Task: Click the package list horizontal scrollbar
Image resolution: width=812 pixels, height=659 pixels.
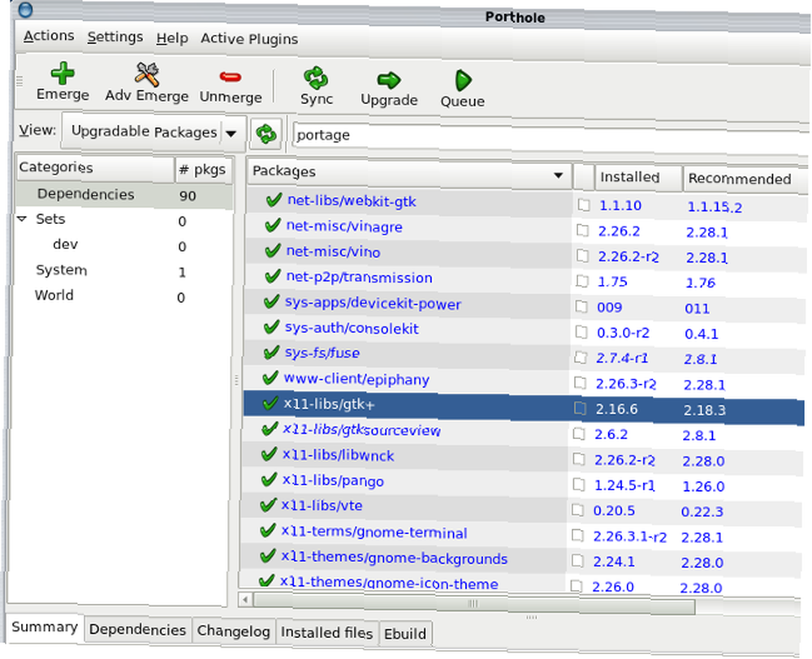Action: click(474, 604)
